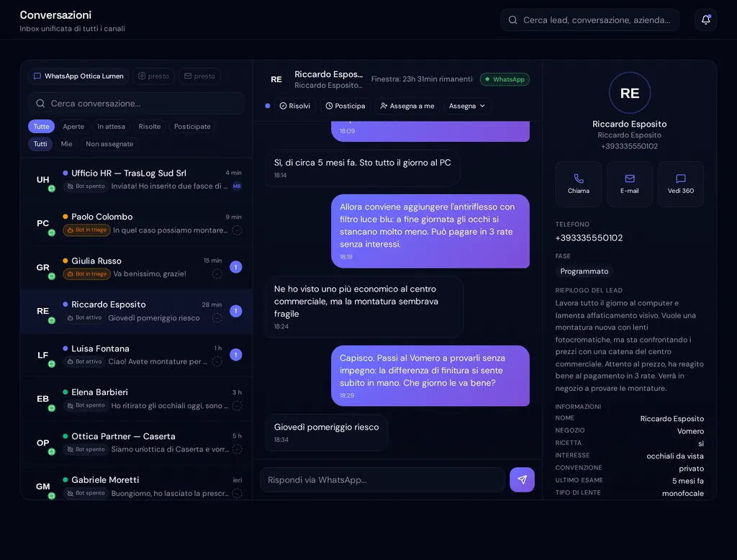737x560 pixels.
Task: Toggle the Bot in triage chip for Paolo Colombo
Action: click(86, 230)
